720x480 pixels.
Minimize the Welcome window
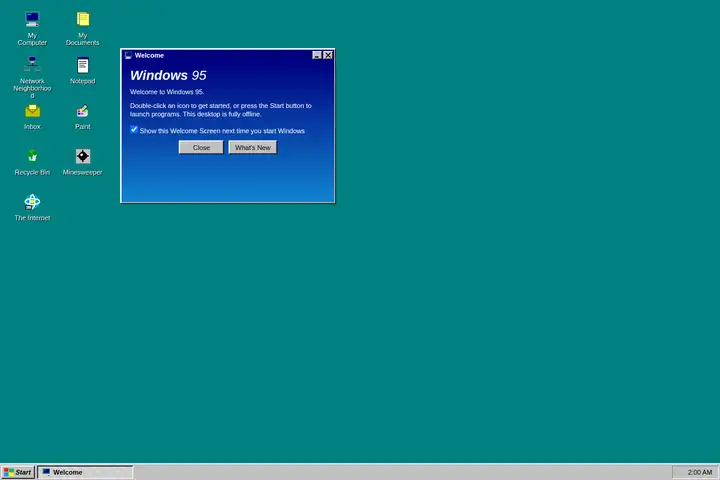[x=317, y=55]
